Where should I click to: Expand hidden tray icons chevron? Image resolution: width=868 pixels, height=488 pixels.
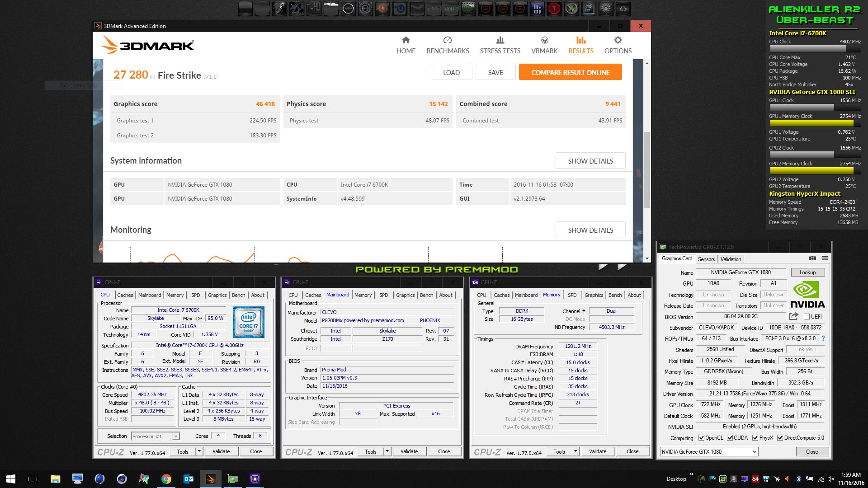tap(692, 474)
